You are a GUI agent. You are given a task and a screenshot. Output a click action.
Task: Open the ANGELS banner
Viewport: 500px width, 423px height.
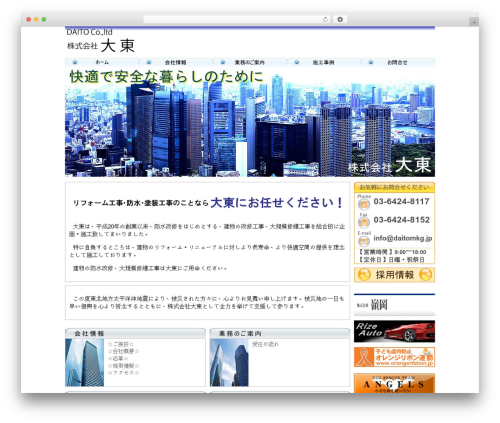pyautogui.click(x=394, y=383)
